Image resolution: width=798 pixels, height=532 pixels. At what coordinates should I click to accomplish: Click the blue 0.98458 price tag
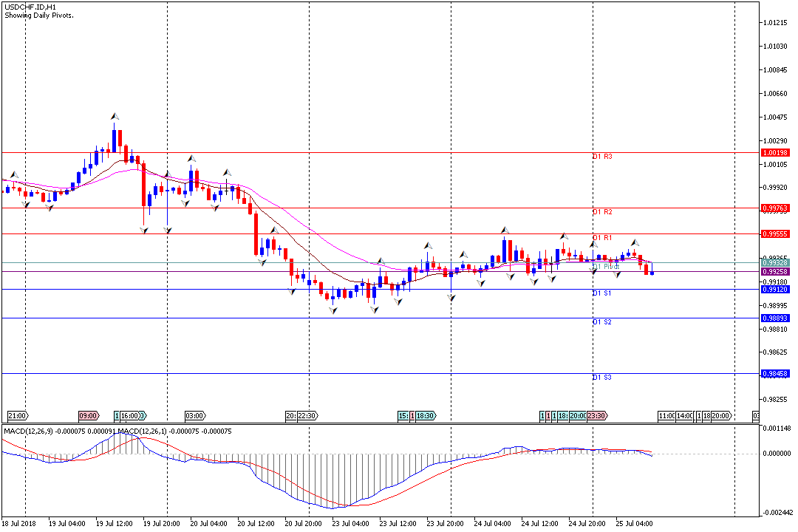tap(775, 374)
